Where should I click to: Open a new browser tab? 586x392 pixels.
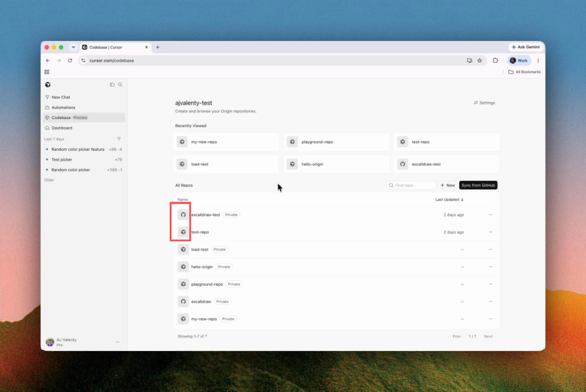point(157,48)
